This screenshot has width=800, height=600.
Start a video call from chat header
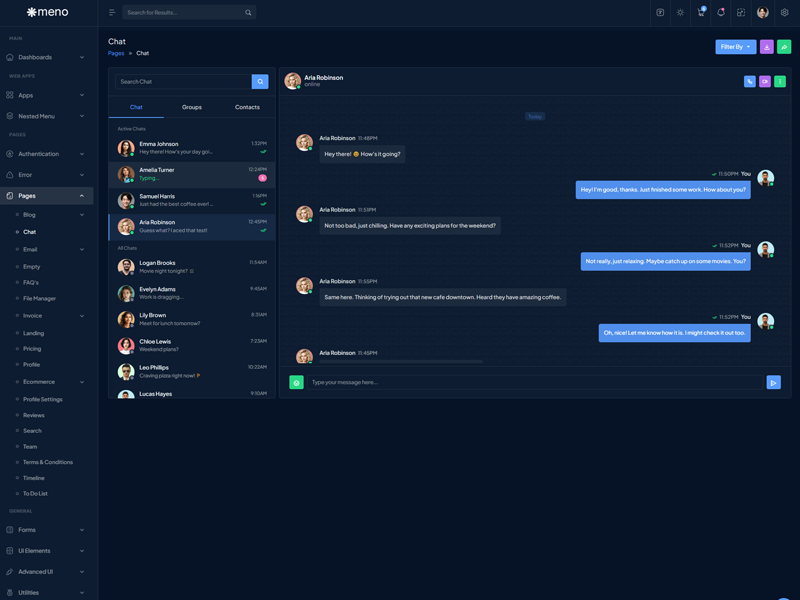[765, 81]
